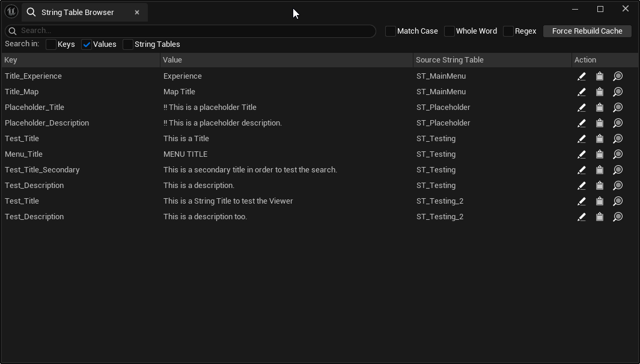Copy "This is a description too." with clipboard
640x364 pixels.
600,217
